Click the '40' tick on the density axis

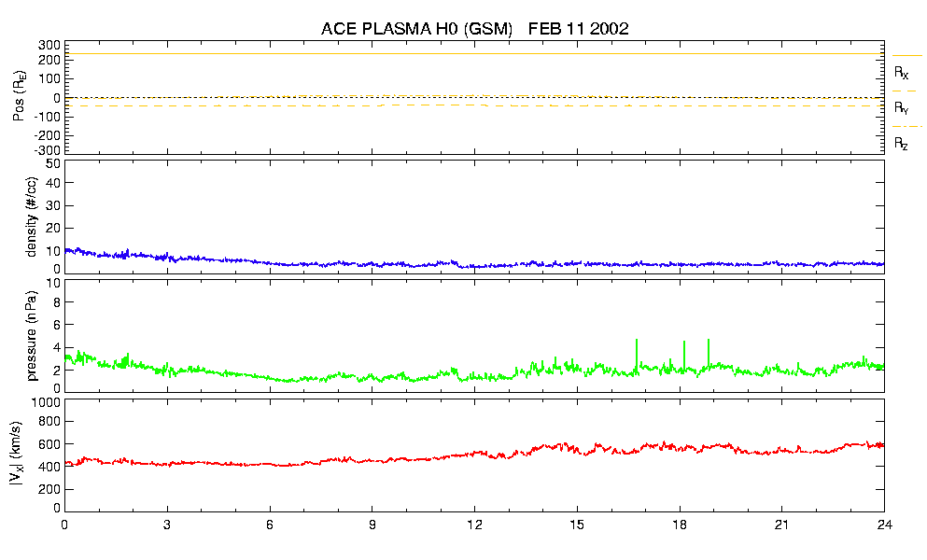[53, 183]
